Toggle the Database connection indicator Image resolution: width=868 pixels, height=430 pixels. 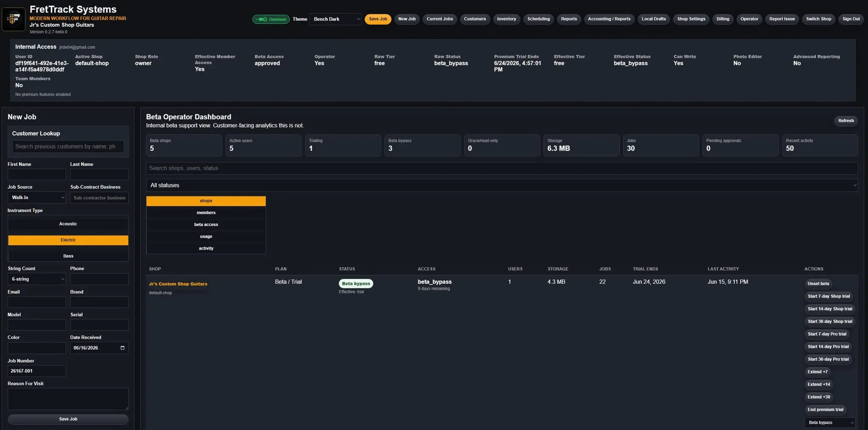[x=271, y=19]
